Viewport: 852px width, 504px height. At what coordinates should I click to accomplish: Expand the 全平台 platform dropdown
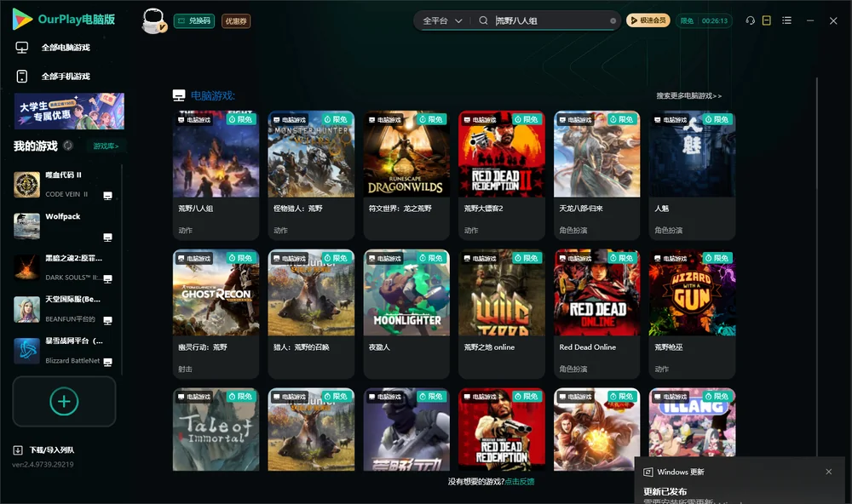coord(442,20)
